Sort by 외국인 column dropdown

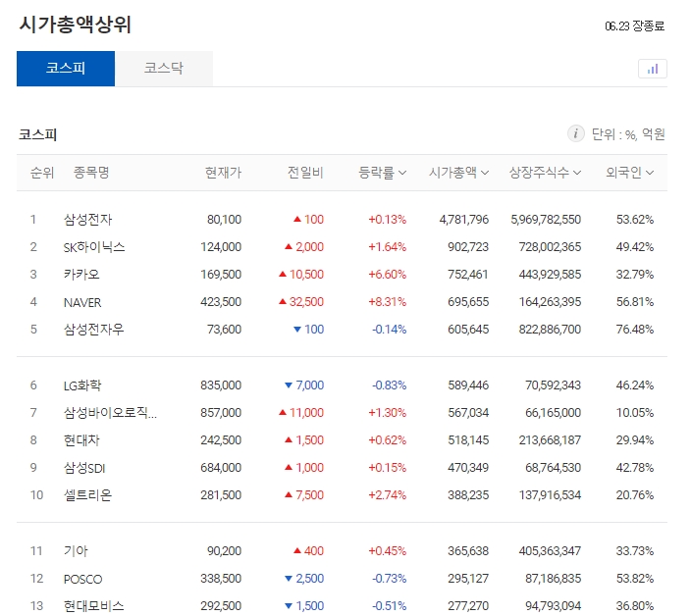(x=629, y=173)
